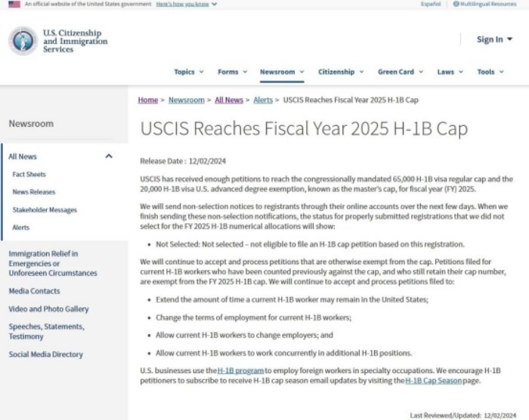The width and height of the screenshot is (529, 420).
Task: Switch language to Español
Action: [431, 5]
